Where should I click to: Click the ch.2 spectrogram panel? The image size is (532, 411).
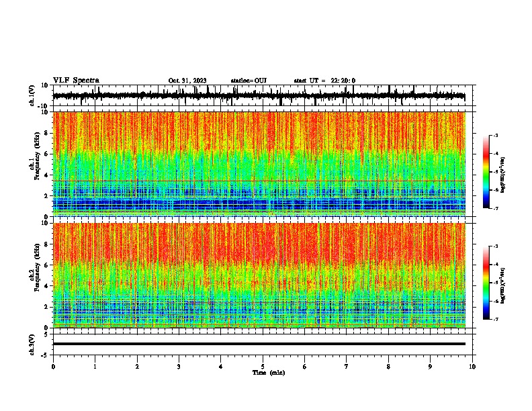point(259,275)
